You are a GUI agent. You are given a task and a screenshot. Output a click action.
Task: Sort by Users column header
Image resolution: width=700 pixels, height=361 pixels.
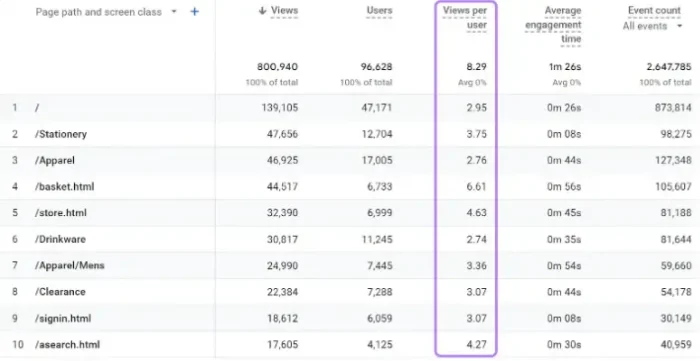379,10
